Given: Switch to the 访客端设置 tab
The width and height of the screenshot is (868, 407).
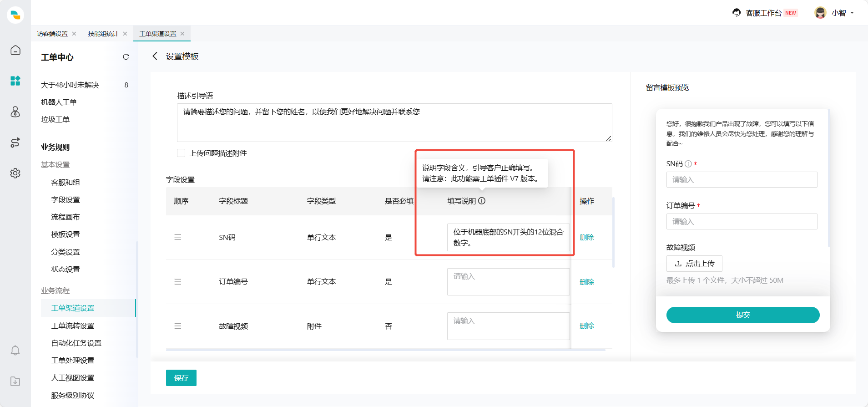Looking at the screenshot, I should (52, 34).
